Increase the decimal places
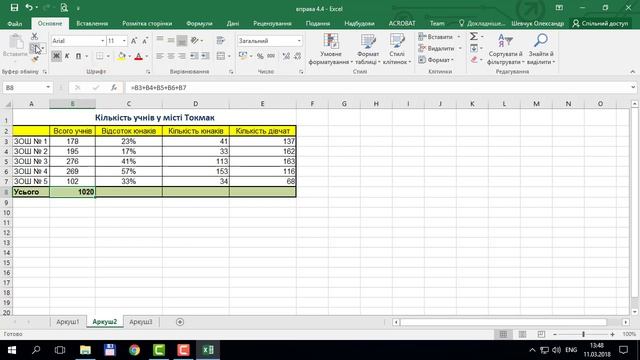The width and height of the screenshot is (640, 360). [x=286, y=56]
